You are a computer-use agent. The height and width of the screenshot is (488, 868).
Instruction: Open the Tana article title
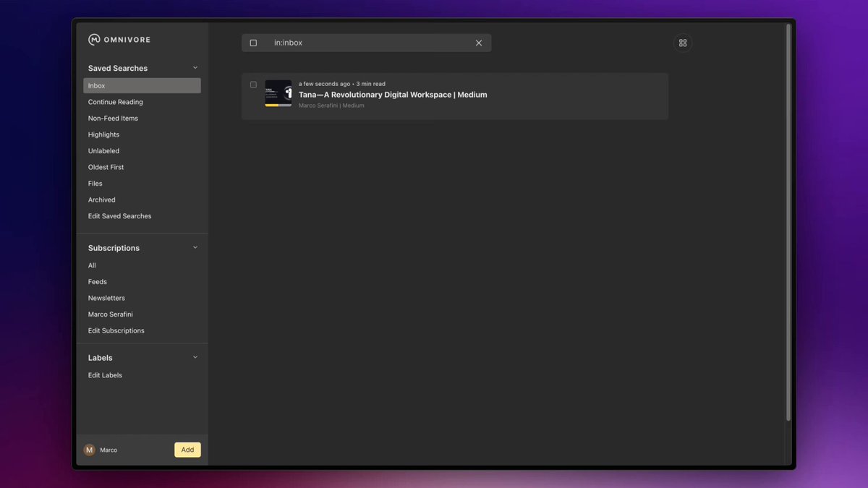(x=393, y=95)
